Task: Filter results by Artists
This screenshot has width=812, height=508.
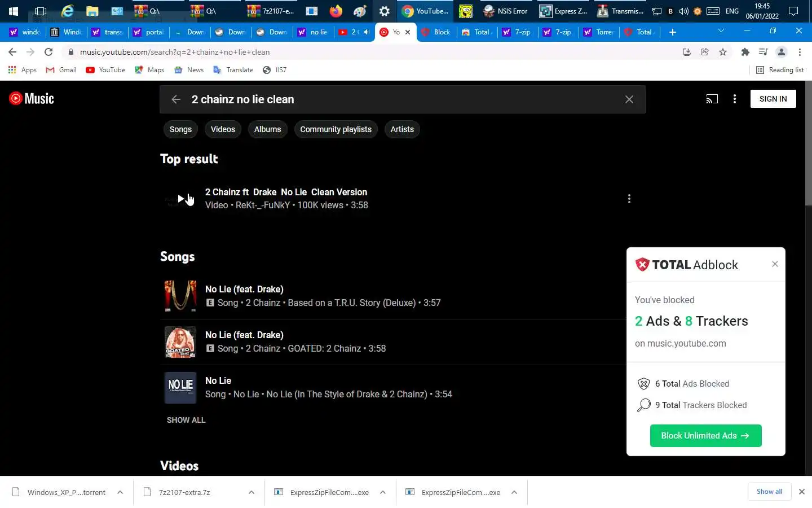Action: [402, 129]
